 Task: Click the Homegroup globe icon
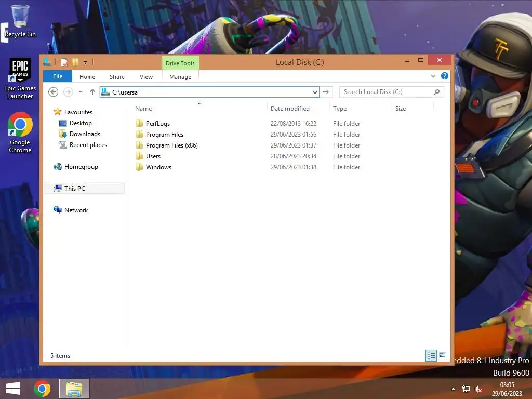coord(58,167)
